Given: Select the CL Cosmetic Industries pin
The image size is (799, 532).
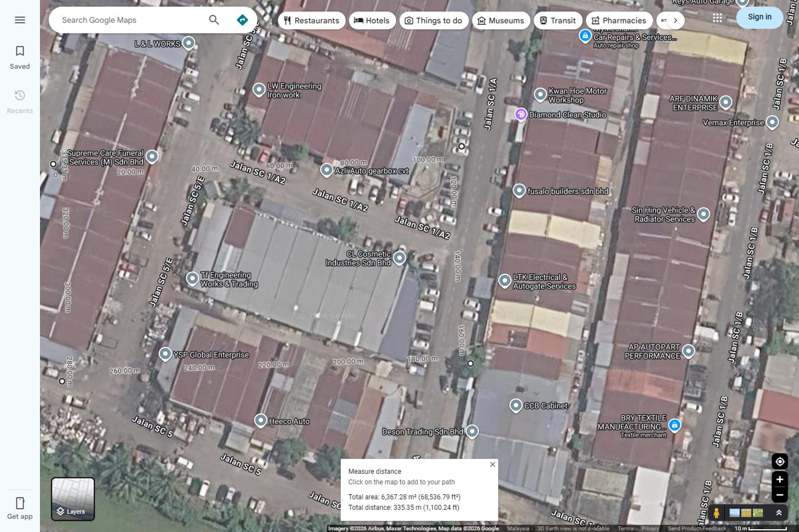Looking at the screenshot, I should (399, 258).
